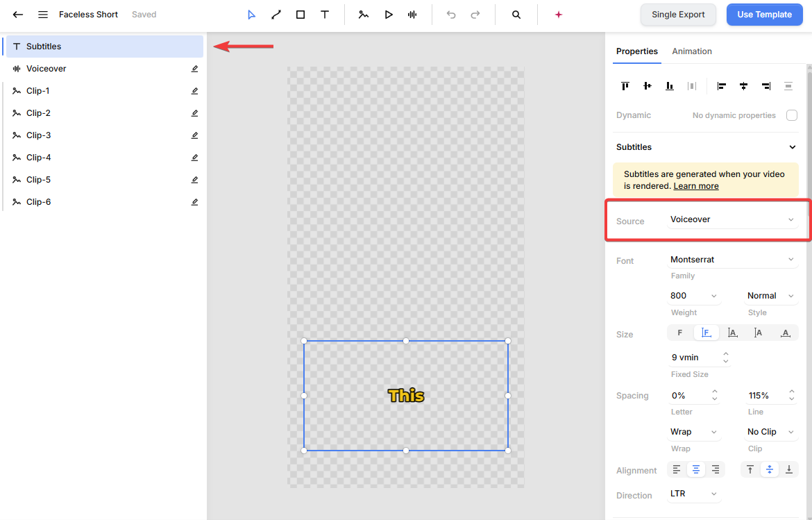Open the Learn more link
This screenshot has width=812, height=520.
coord(696,186)
